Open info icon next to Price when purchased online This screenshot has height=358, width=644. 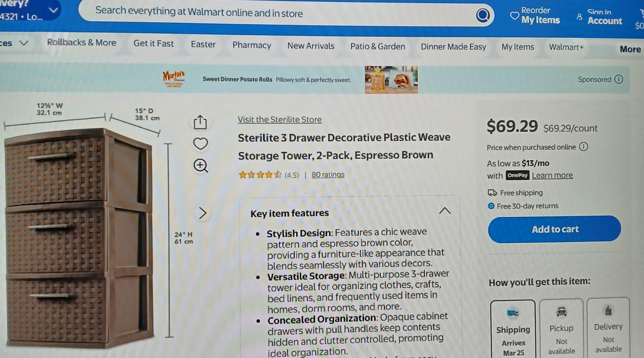click(584, 147)
